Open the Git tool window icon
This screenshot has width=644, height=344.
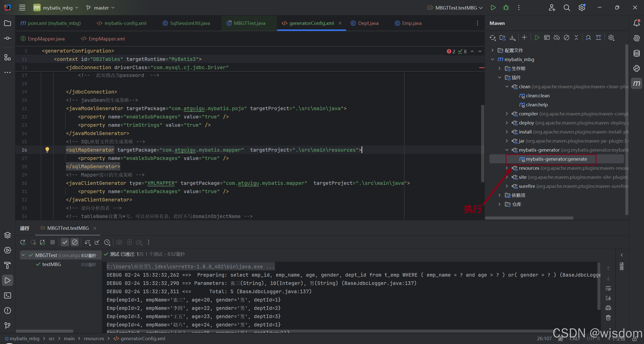pos(8,326)
